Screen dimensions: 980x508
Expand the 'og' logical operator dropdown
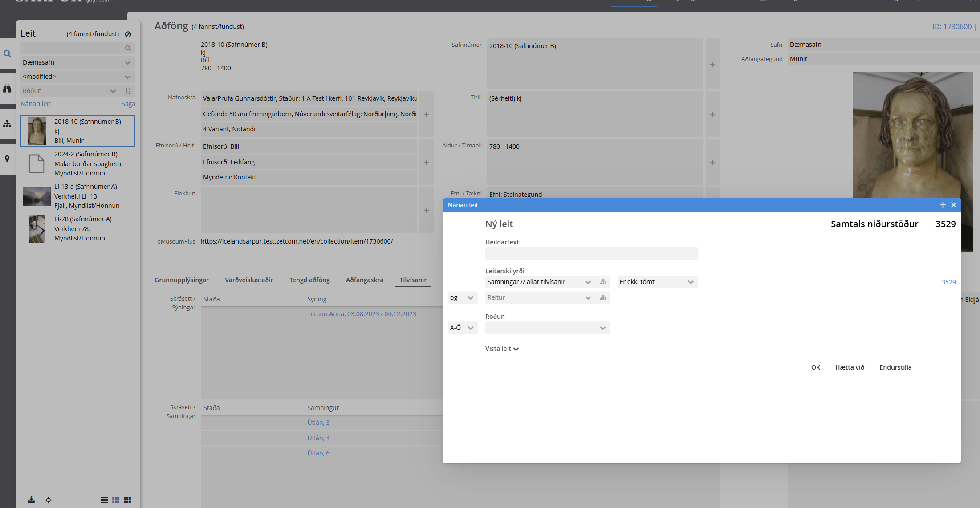click(462, 298)
